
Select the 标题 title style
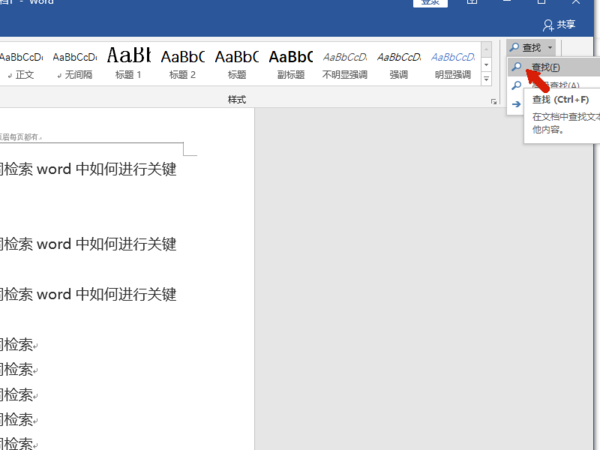237,65
